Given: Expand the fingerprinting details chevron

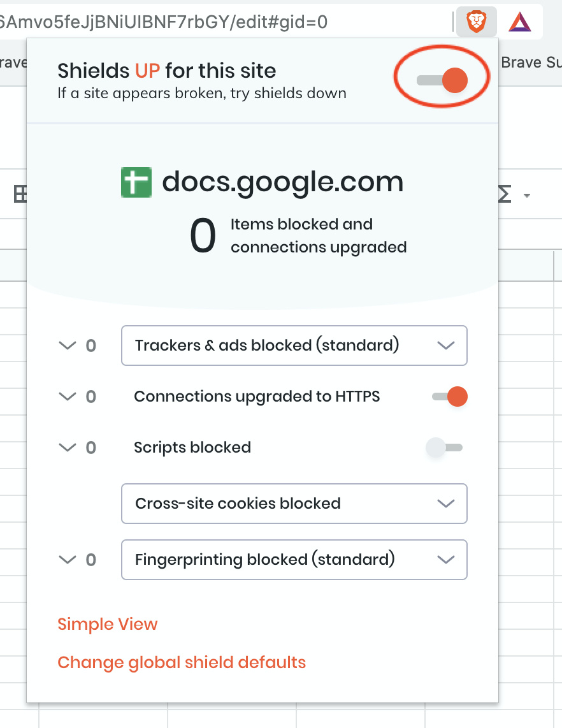Looking at the screenshot, I should (67, 560).
